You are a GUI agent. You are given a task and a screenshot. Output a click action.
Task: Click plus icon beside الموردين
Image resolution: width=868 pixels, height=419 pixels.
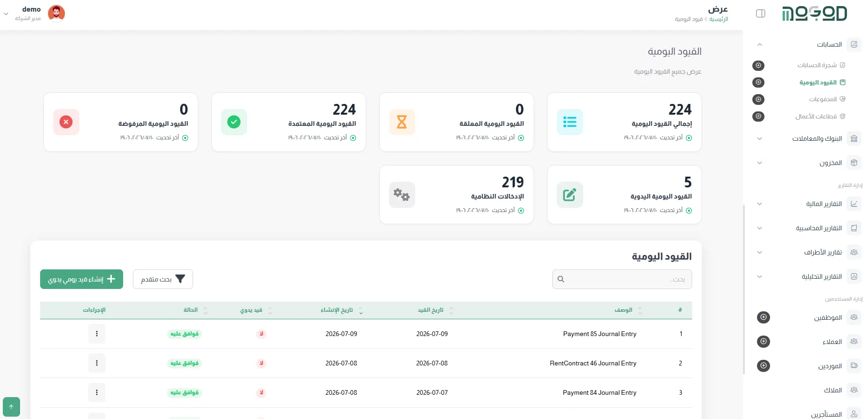[x=764, y=366]
